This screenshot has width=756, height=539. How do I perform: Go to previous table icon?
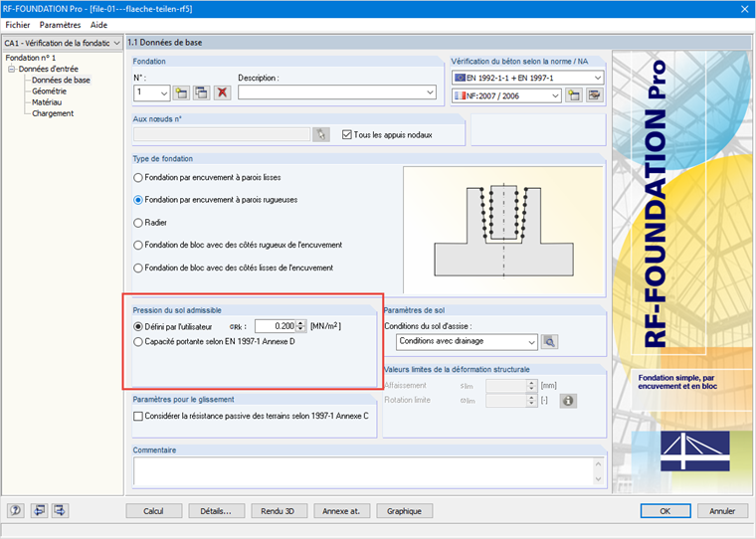point(39,510)
